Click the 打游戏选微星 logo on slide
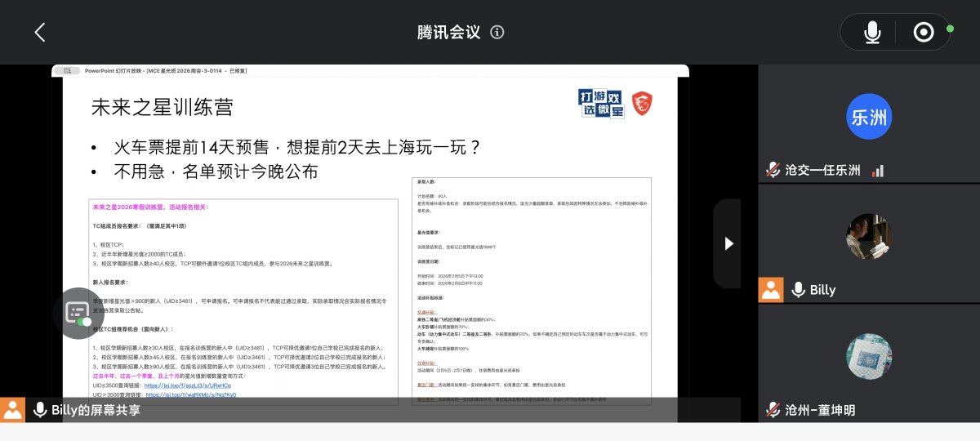 point(601,104)
